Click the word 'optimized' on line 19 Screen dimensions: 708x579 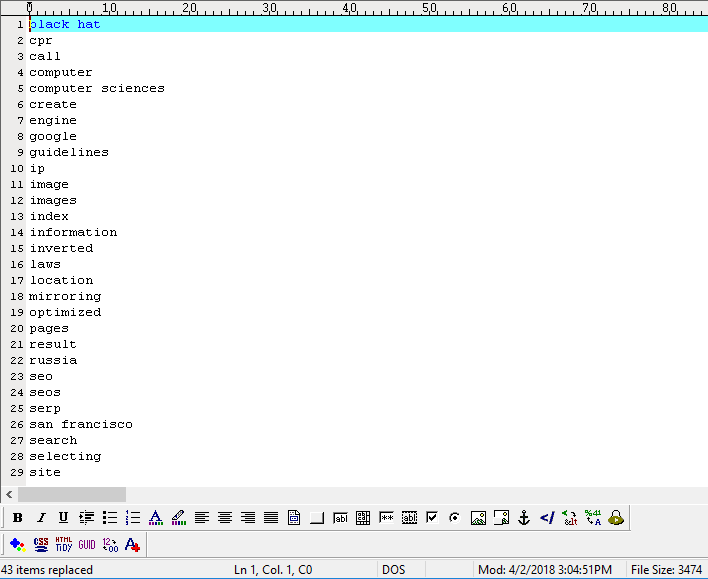[x=65, y=312]
